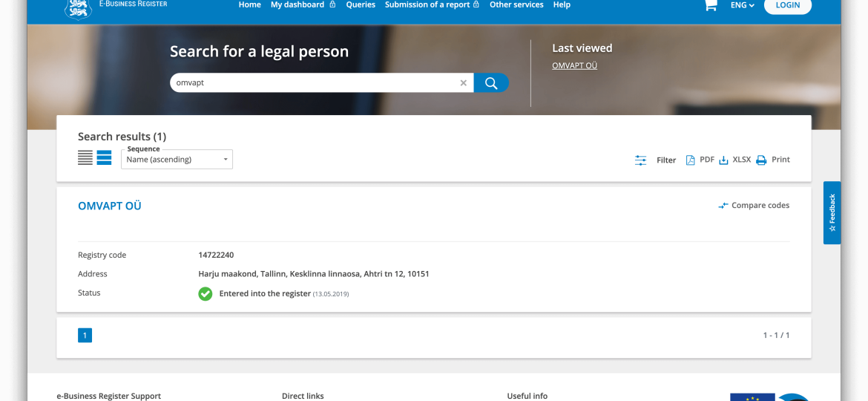868x401 pixels.
Task: Expand the ENG language selector
Action: tap(743, 5)
